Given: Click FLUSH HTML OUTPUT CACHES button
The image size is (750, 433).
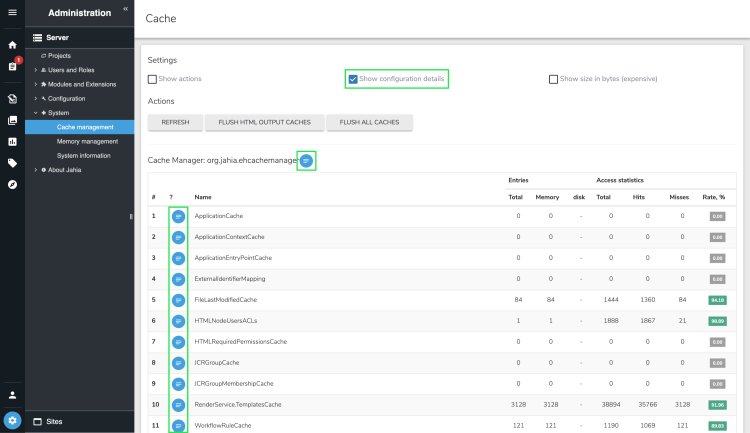Looking at the screenshot, I should click(265, 122).
